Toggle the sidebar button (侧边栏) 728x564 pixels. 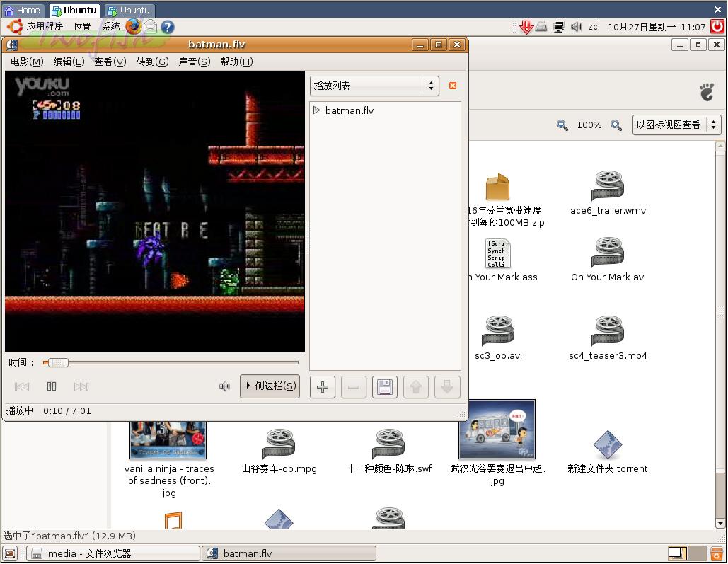[270, 386]
